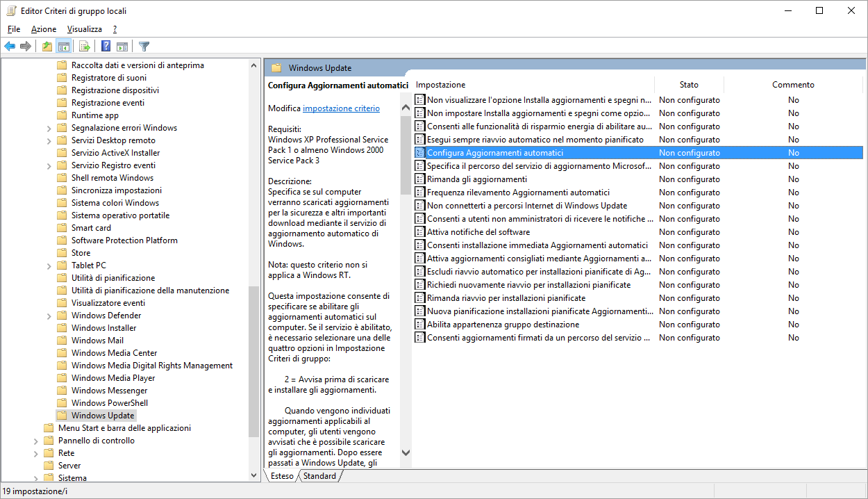
Task: Open the ? help menu
Action: pos(115,29)
